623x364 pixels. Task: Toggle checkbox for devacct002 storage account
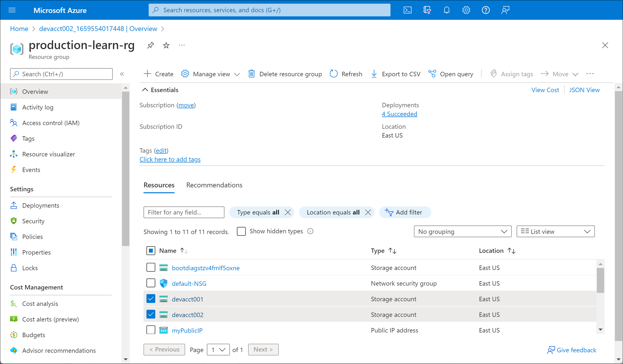pos(151,315)
